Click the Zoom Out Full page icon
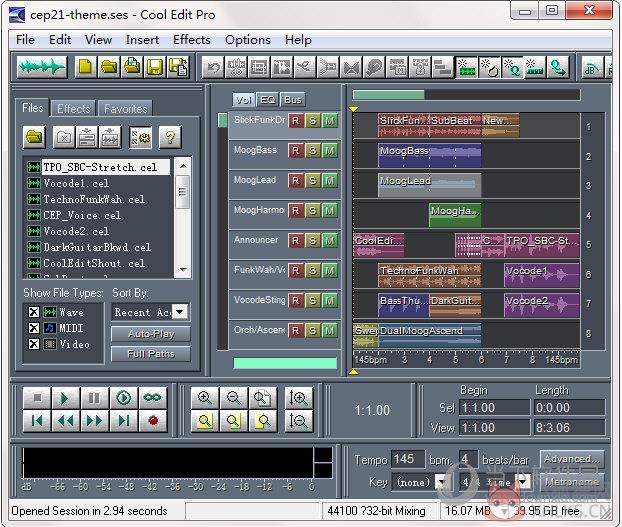The width and height of the screenshot is (622, 527). 262,397
